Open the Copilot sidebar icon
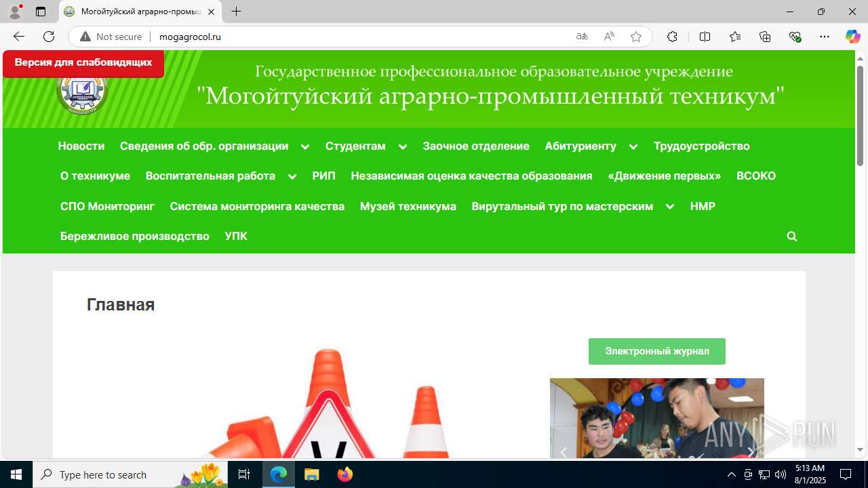 pyautogui.click(x=852, y=37)
